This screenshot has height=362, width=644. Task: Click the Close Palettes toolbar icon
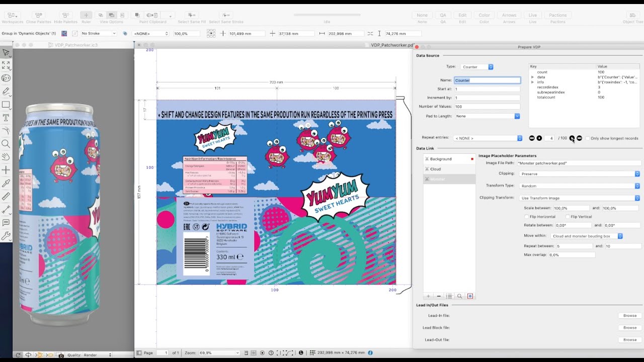click(x=38, y=15)
